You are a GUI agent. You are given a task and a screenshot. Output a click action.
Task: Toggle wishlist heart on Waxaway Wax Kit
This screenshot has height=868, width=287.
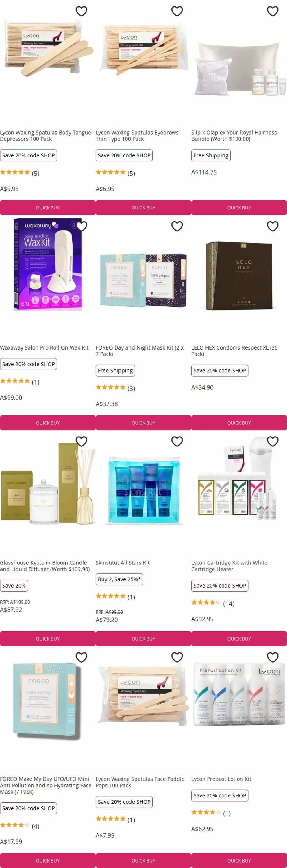point(82,226)
